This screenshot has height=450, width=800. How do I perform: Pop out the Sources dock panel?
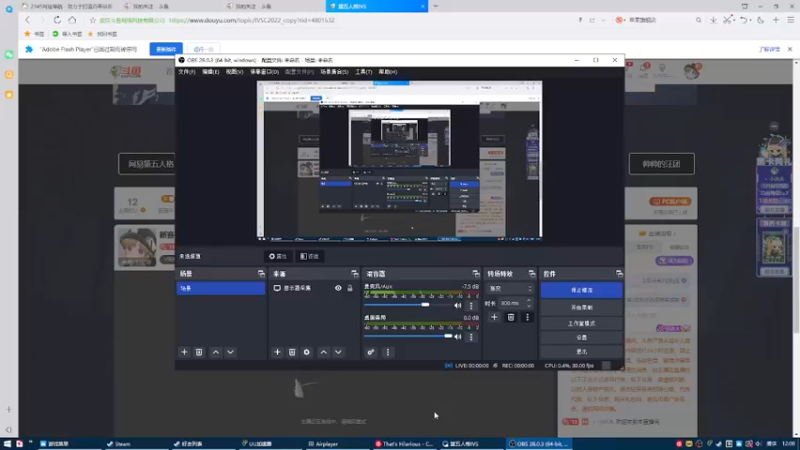pyautogui.click(x=355, y=274)
